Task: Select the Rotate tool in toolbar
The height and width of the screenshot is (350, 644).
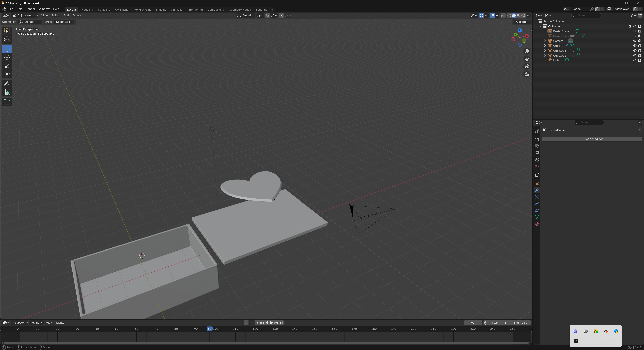Action: 7,58
